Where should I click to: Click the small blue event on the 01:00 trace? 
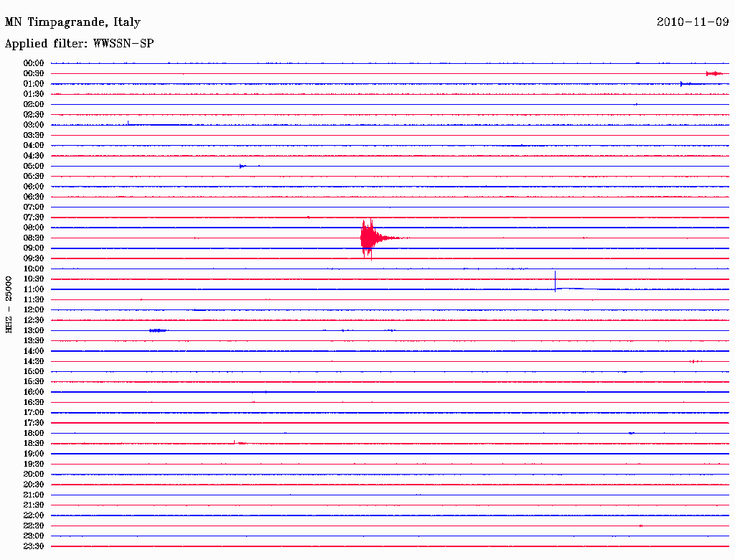pos(685,84)
